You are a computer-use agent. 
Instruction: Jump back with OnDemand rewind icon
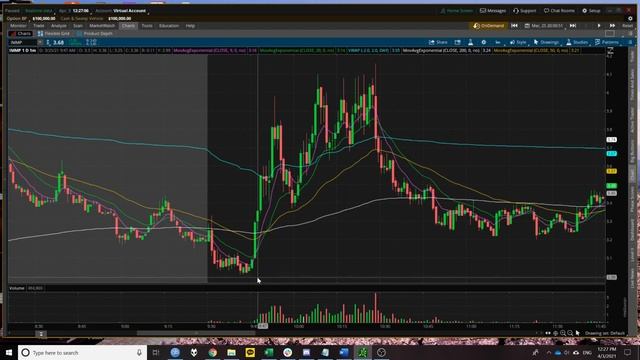514,26
